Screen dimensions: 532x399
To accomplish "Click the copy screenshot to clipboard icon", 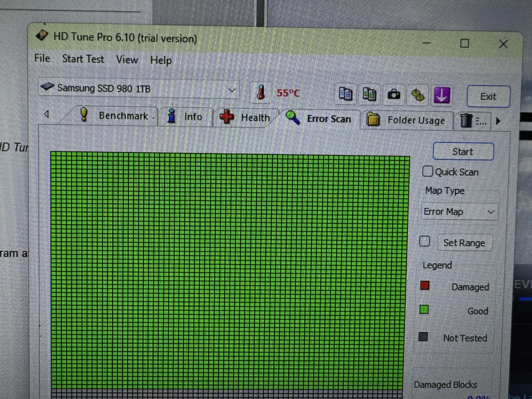I will [369, 94].
